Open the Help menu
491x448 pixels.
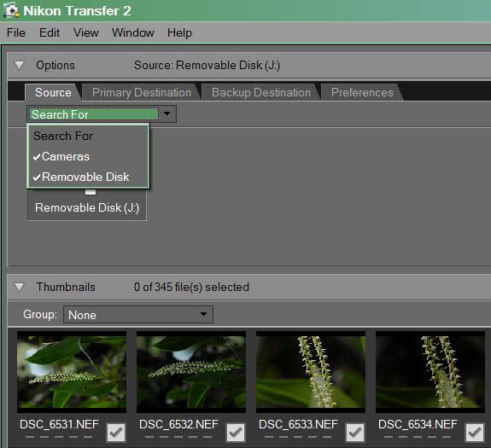coord(179,32)
